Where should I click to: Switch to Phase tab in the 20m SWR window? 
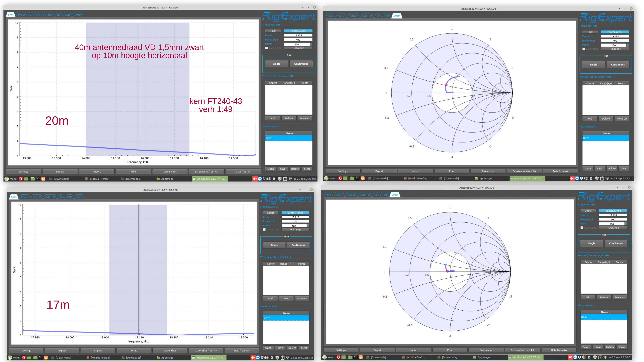22,15
